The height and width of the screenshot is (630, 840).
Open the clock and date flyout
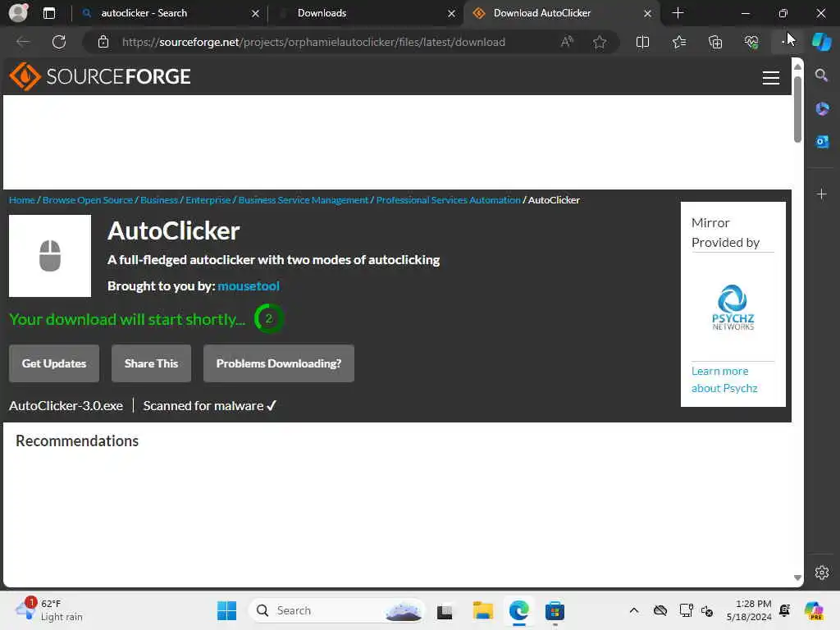click(x=749, y=610)
